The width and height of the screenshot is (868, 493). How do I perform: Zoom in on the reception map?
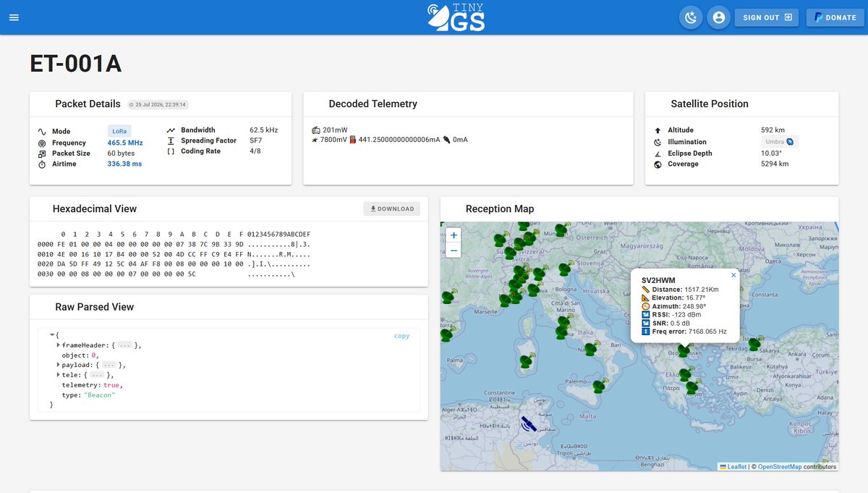coord(454,235)
